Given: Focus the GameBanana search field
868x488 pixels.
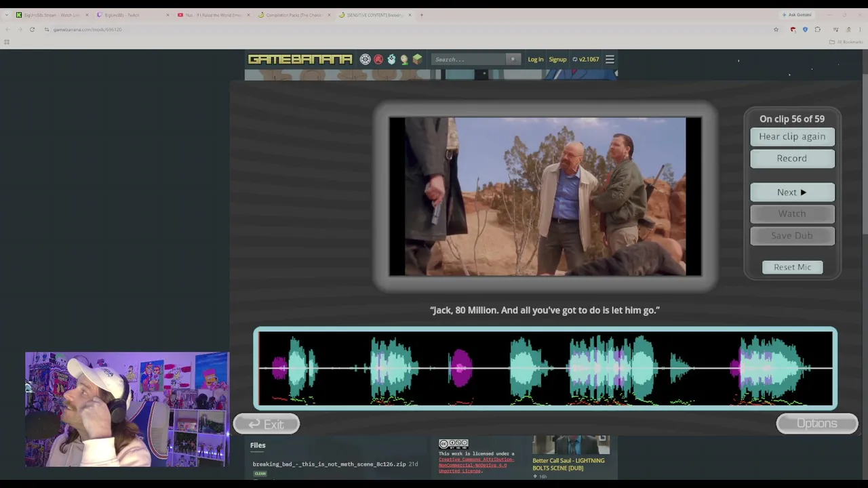Looking at the screenshot, I should click(469, 60).
